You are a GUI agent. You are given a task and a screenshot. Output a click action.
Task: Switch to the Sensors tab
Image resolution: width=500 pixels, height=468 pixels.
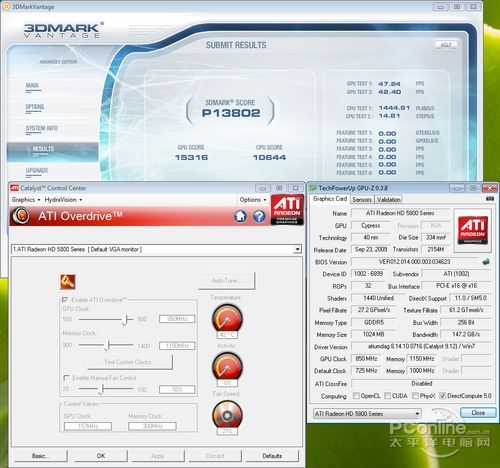coord(362,199)
